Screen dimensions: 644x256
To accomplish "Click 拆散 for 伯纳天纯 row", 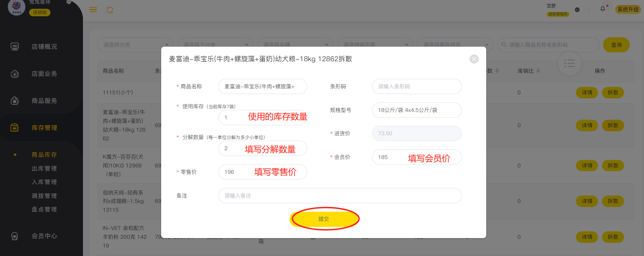I will point(613,201).
